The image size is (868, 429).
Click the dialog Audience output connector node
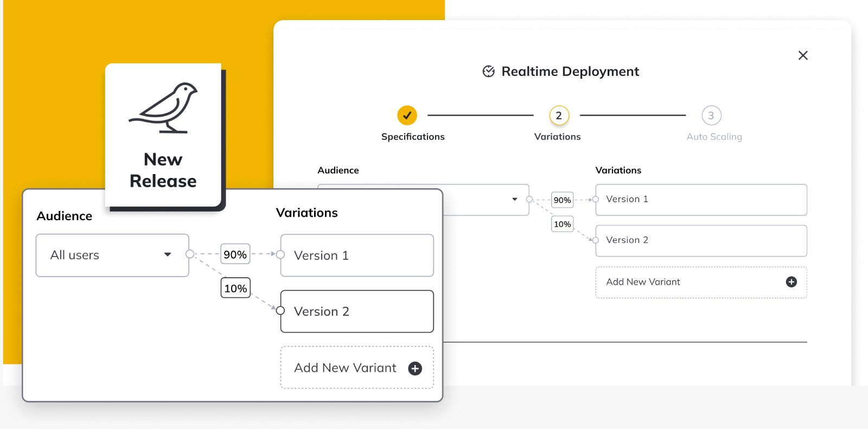point(529,199)
